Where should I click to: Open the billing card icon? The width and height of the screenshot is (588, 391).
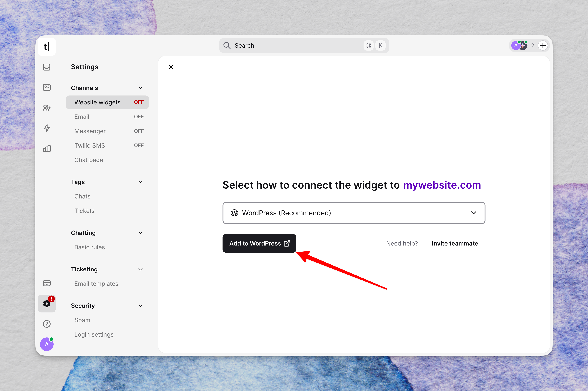point(47,283)
